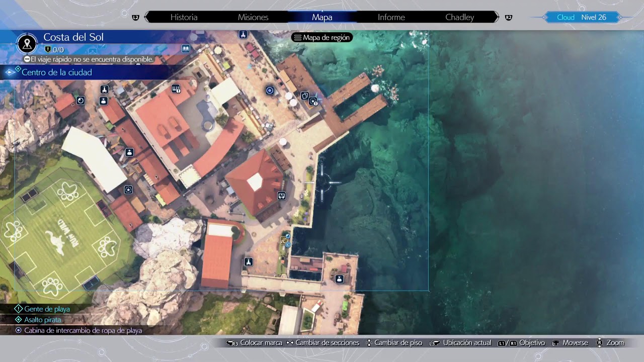Click the piano icon with alert badge
The image size is (644, 362).
176,89
